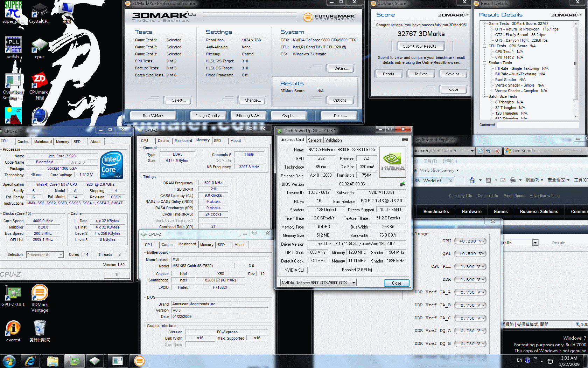Click the orange 3DMark taskbar icon
This screenshot has height=368, width=588.
click(x=139, y=361)
